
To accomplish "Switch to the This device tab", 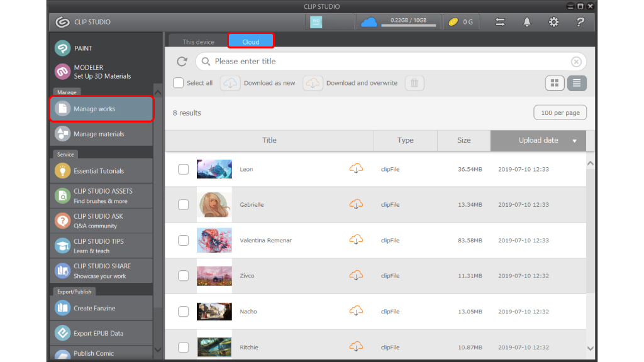I will (198, 42).
